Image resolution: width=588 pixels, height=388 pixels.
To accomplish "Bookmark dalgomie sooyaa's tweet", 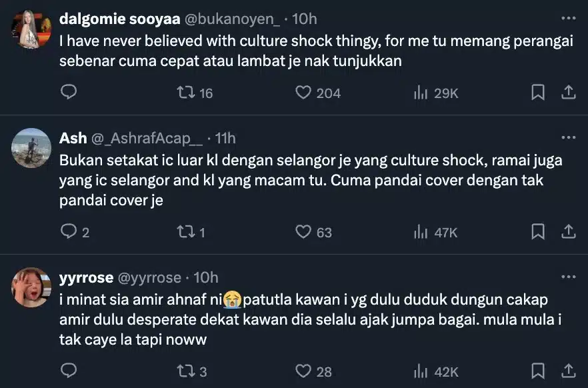I will (537, 93).
